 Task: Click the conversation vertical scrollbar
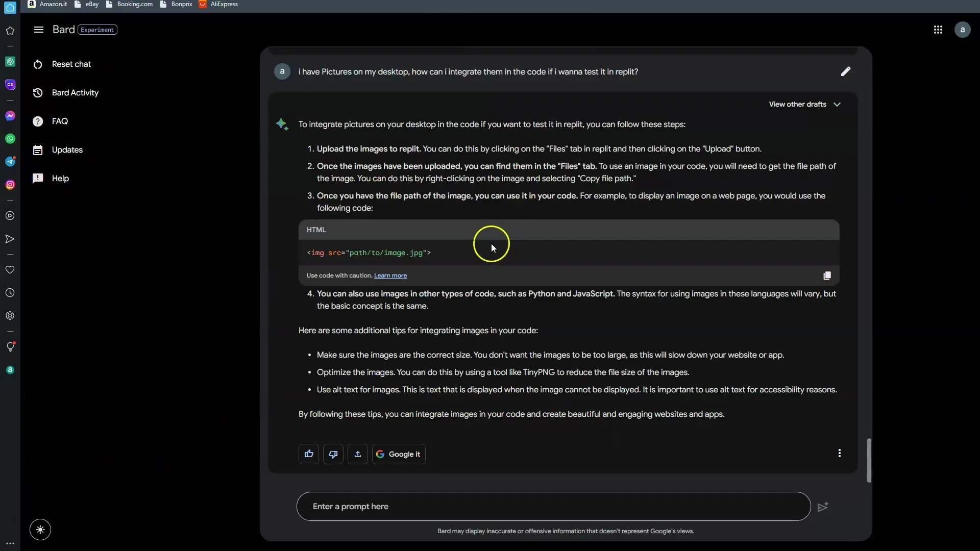pos(869,460)
